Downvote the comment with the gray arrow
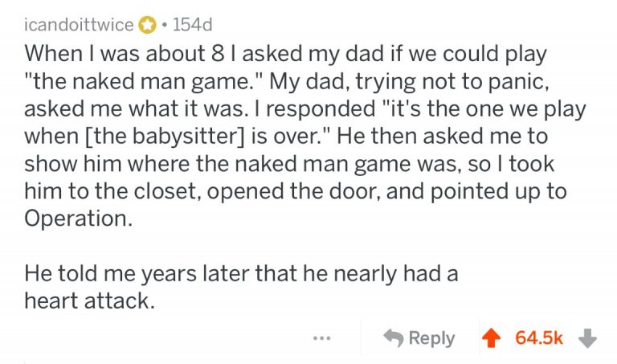The width and height of the screenshot is (617, 364). (x=588, y=337)
